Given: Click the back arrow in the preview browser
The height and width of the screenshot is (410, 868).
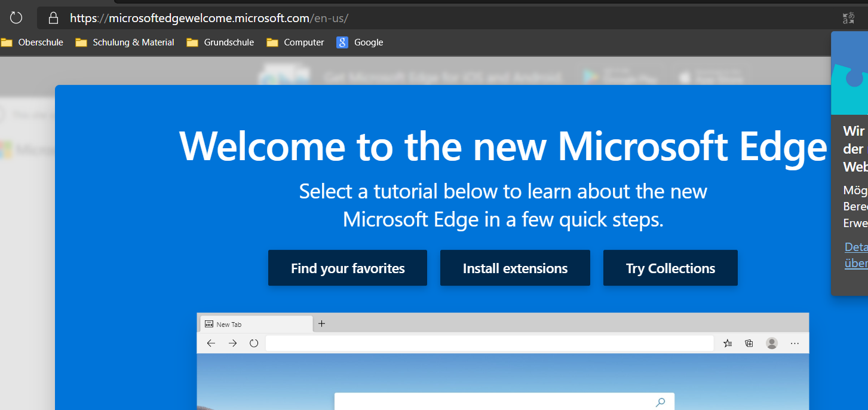Looking at the screenshot, I should pyautogui.click(x=211, y=343).
